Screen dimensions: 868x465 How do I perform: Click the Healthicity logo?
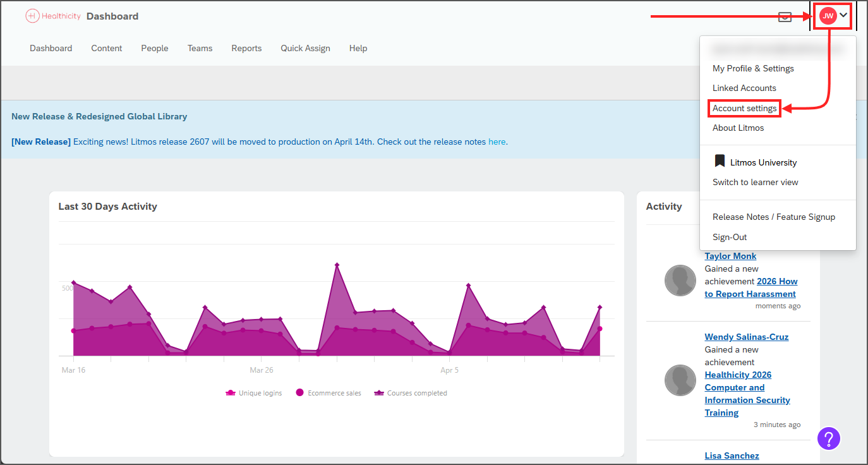pos(53,16)
